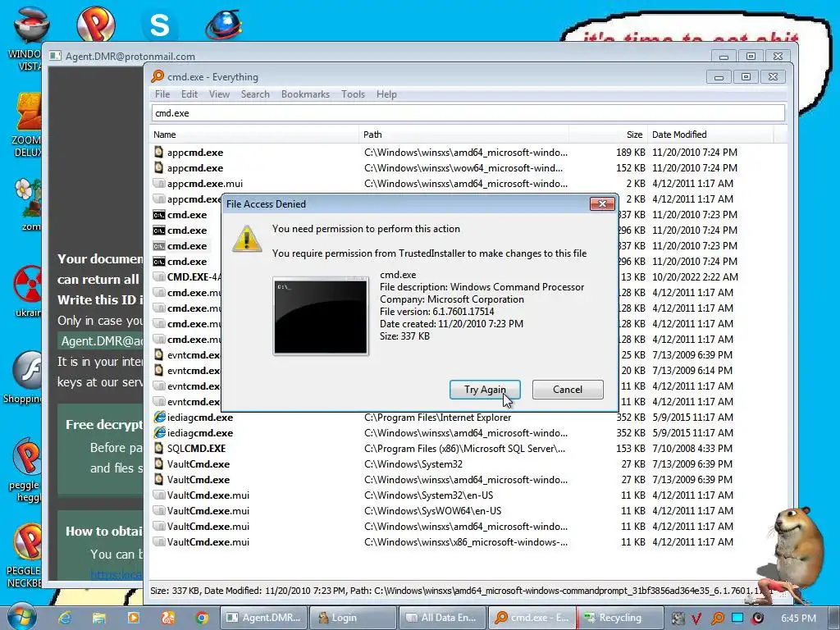Viewport: 840px width, 630px height.
Task: Open Google Chrome from the taskbar
Action: click(202, 618)
